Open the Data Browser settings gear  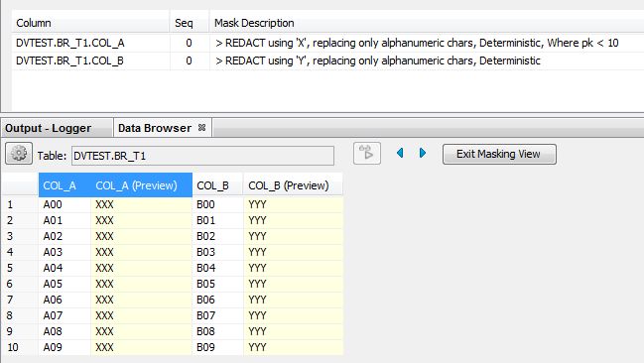(19, 154)
